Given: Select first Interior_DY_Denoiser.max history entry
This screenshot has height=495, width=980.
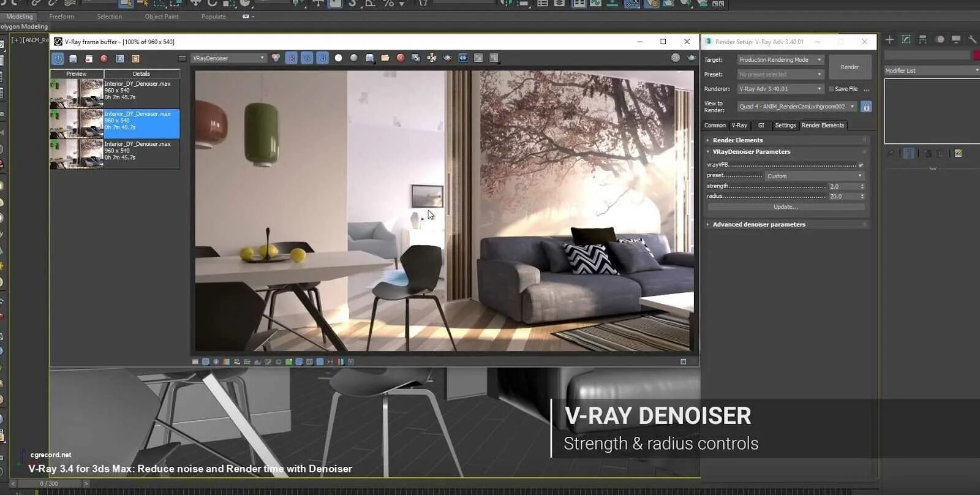Looking at the screenshot, I should click(x=115, y=93).
